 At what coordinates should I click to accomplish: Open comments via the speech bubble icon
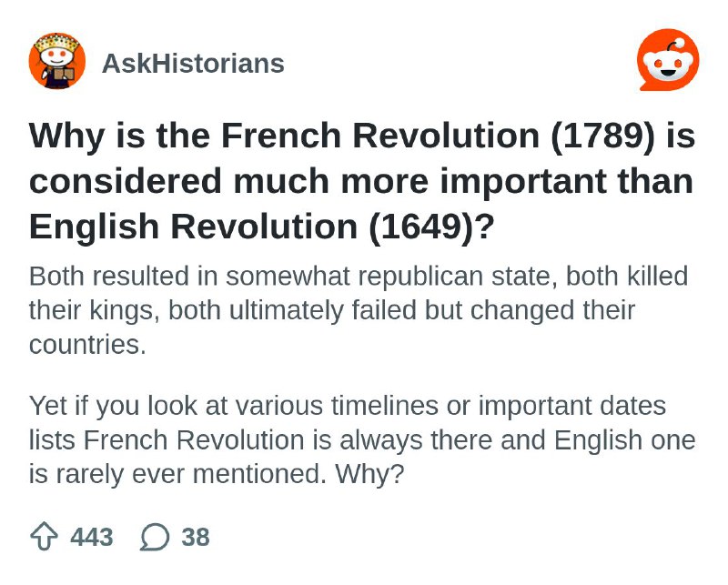(155, 537)
